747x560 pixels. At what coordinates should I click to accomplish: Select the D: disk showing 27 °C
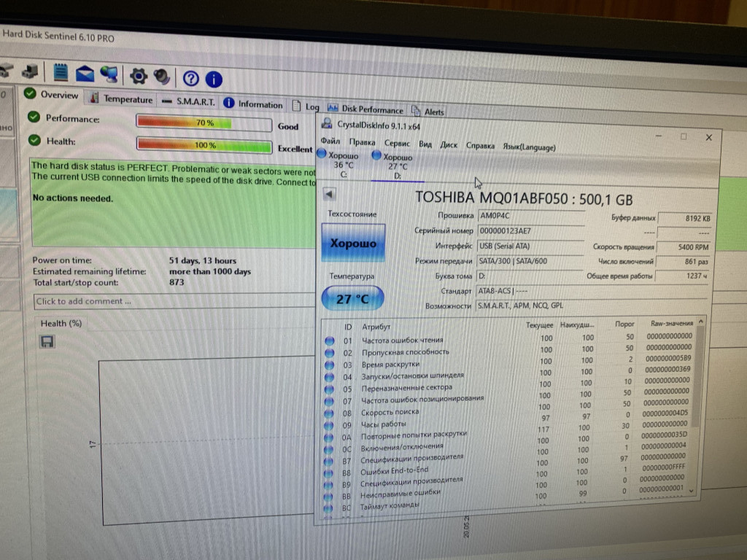(395, 167)
